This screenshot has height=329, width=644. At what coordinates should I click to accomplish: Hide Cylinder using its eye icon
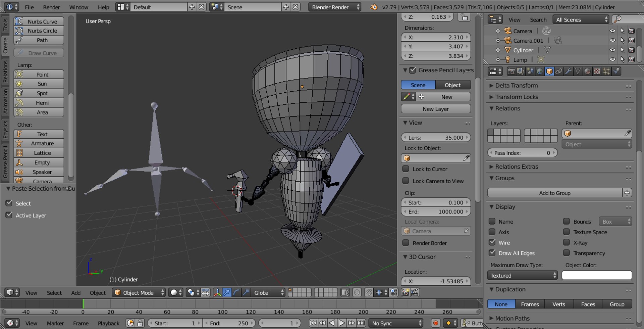pyautogui.click(x=612, y=50)
